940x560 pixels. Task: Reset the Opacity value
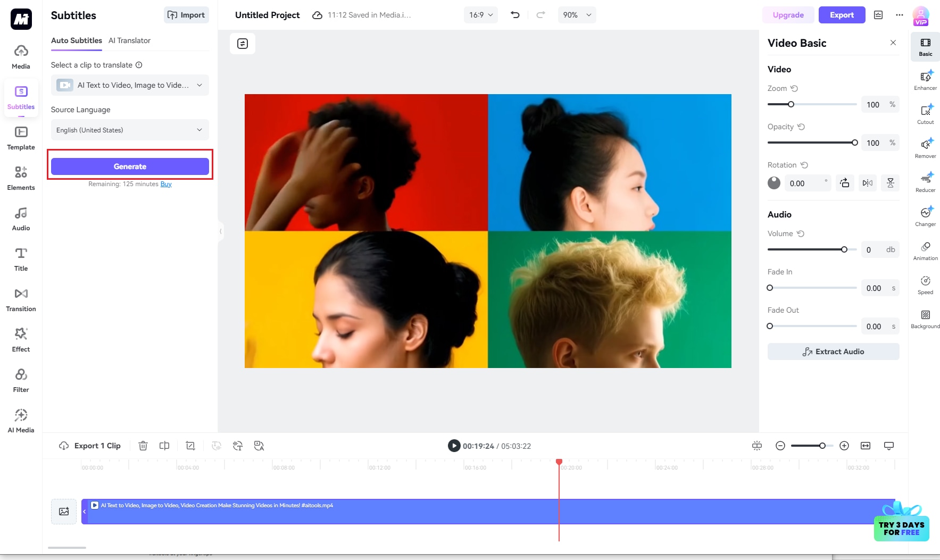[801, 127]
